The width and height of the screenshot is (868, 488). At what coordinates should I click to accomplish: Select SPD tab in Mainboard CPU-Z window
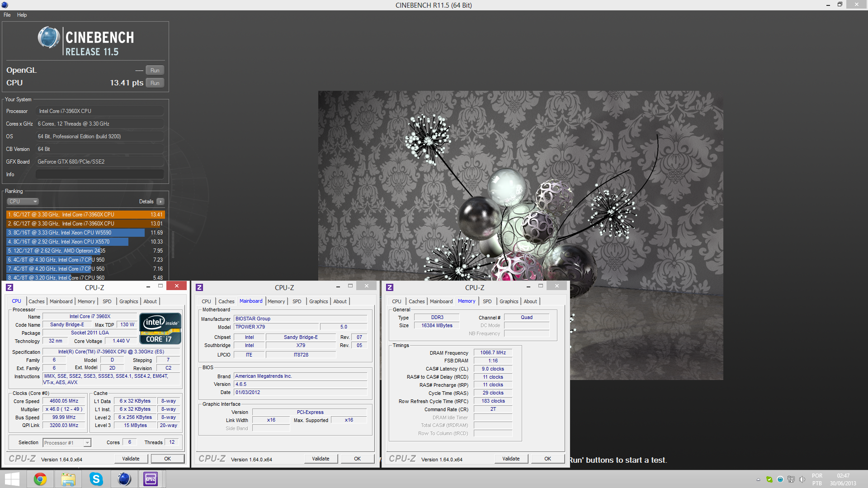tap(297, 301)
